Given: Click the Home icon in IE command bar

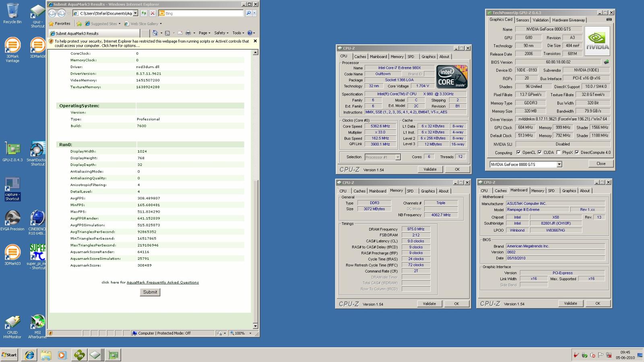Looking at the screenshot, I should point(155,33).
